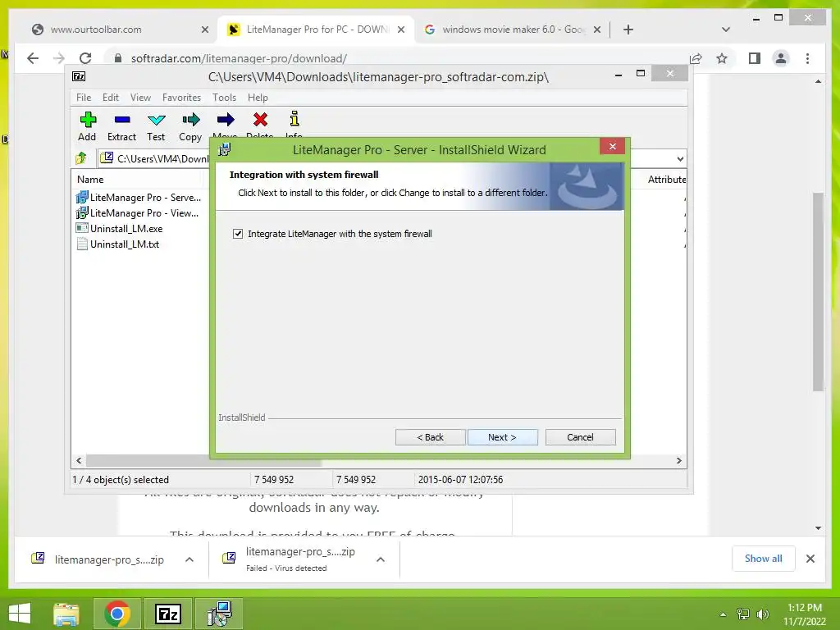Viewport: 840px width, 630px height.
Task: Open File Explorer from taskbar
Action: (x=66, y=614)
